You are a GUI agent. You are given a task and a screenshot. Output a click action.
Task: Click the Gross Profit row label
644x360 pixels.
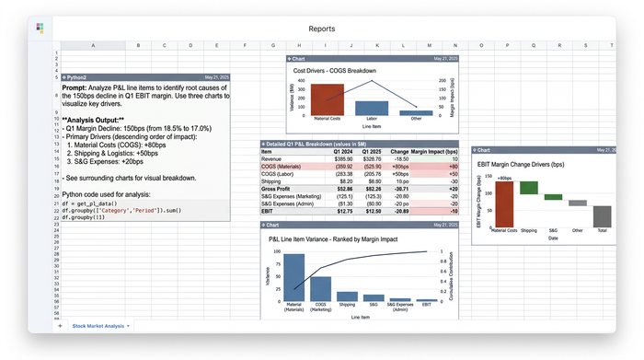(x=276, y=189)
